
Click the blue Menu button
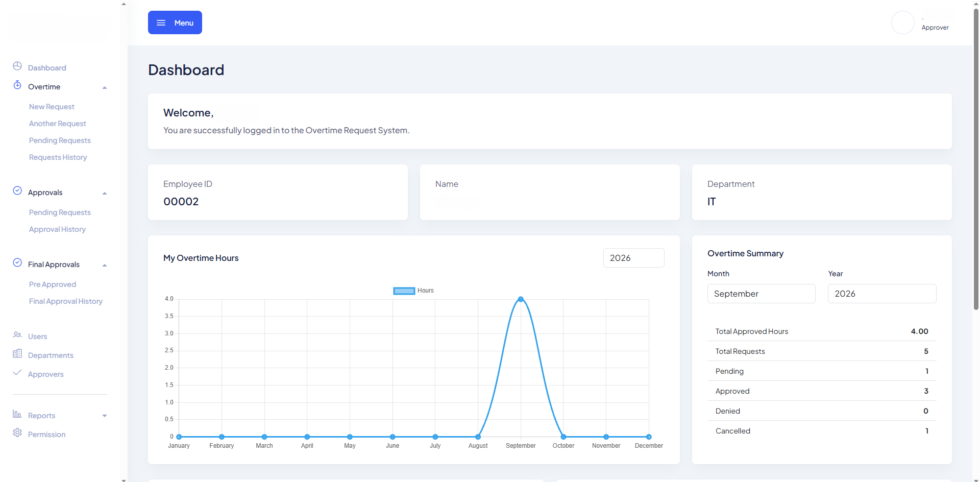[175, 22]
